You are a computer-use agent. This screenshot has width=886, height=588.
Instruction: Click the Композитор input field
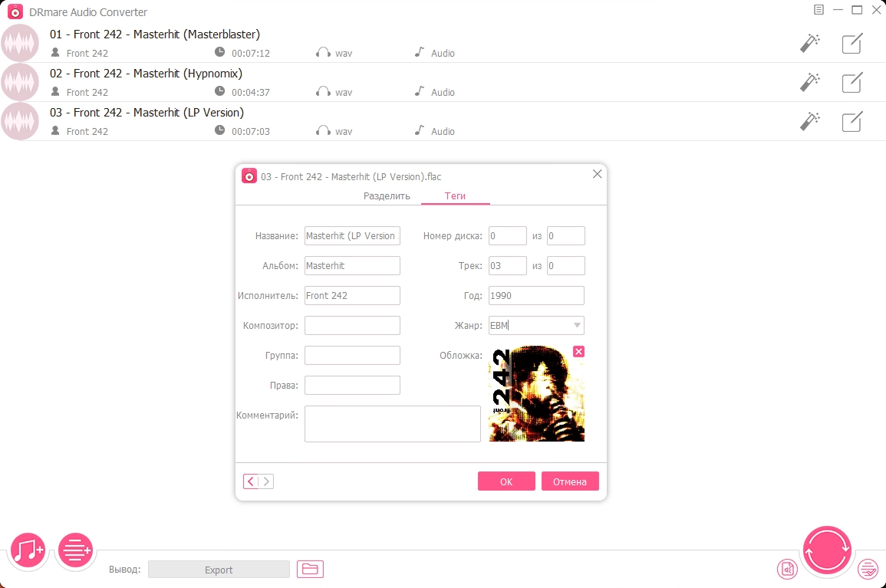[x=352, y=325]
